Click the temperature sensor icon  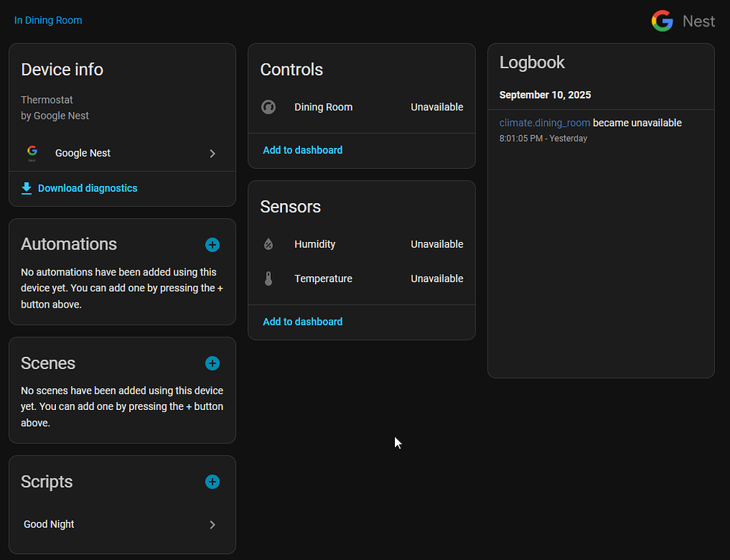[269, 279]
